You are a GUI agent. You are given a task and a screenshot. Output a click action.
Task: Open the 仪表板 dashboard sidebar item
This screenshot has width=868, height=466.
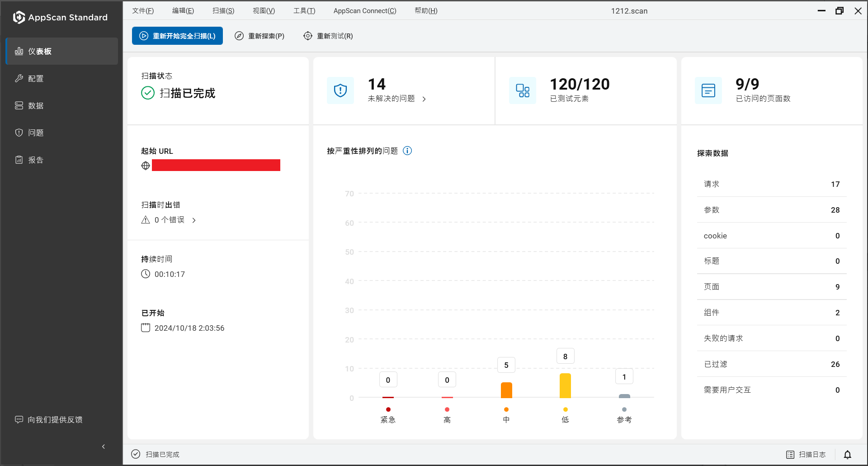pos(61,51)
